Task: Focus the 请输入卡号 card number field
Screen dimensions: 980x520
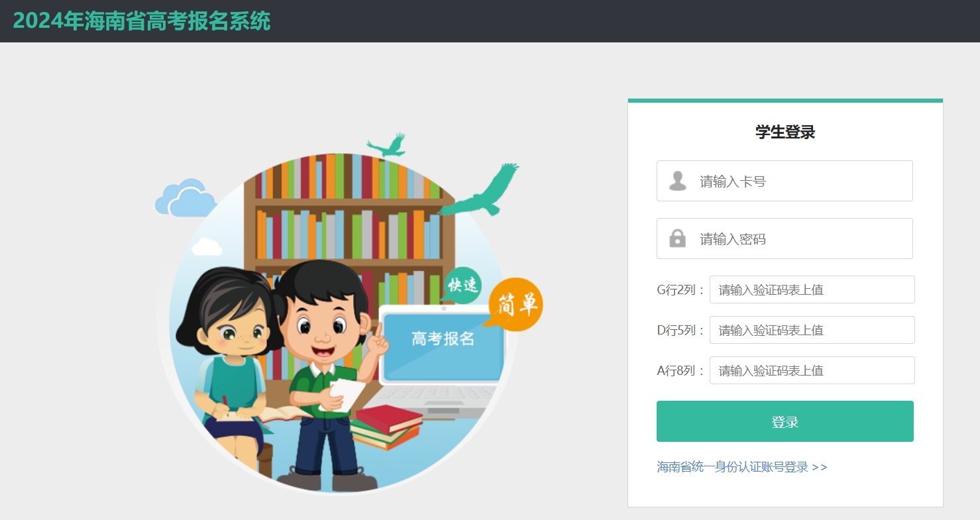Action: coord(785,181)
